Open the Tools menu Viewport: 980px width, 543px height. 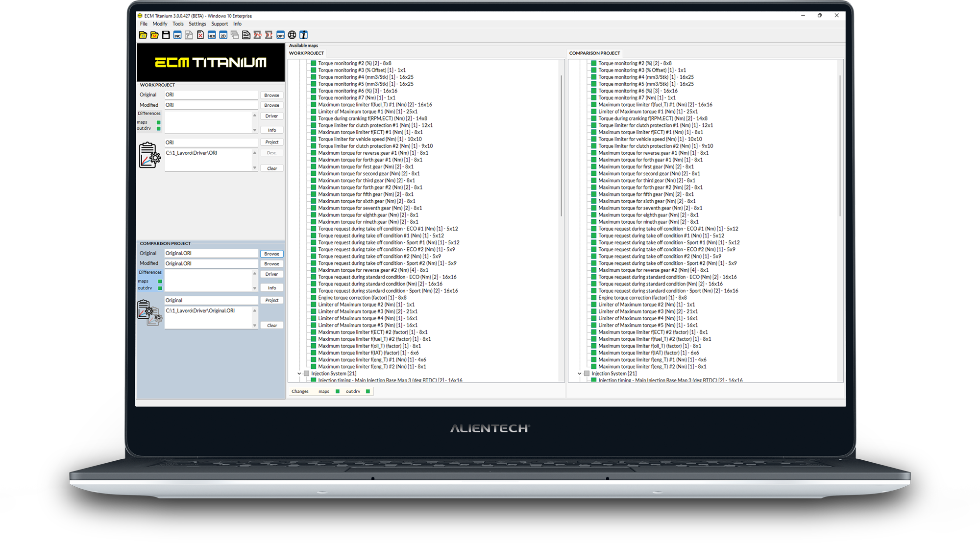pos(178,24)
